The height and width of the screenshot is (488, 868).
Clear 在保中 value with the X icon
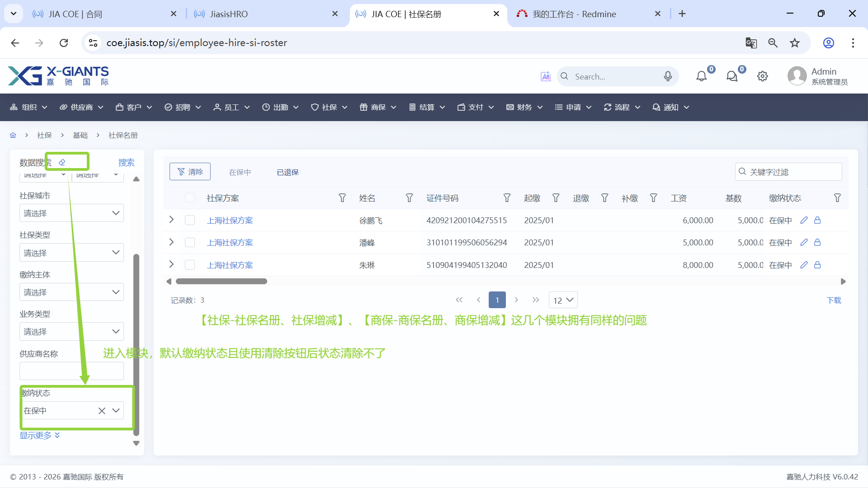[102, 411]
